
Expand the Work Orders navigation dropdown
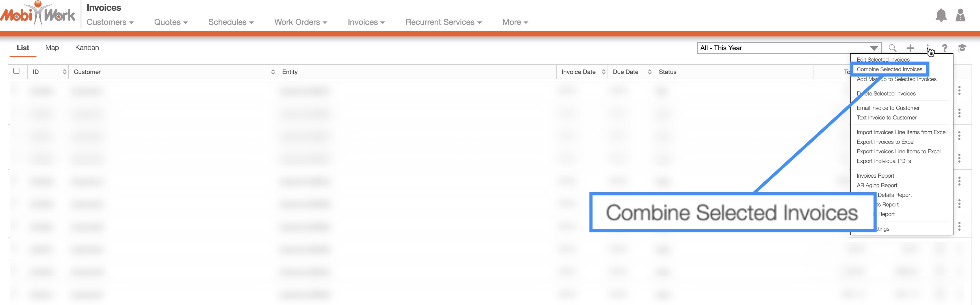click(301, 22)
